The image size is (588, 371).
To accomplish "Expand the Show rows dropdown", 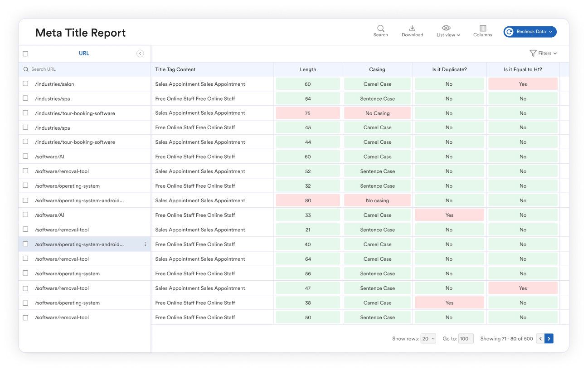I will (428, 338).
